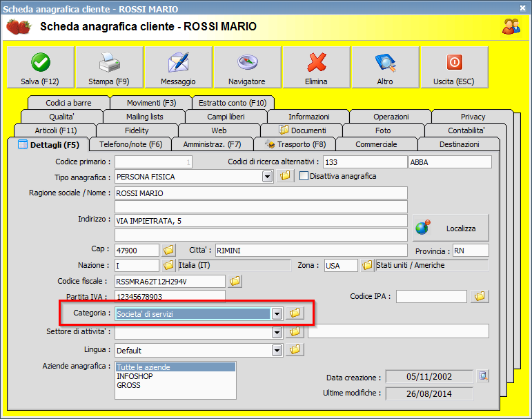Open the Qualita' tab
Screen dimensions: 532x419
61,117
